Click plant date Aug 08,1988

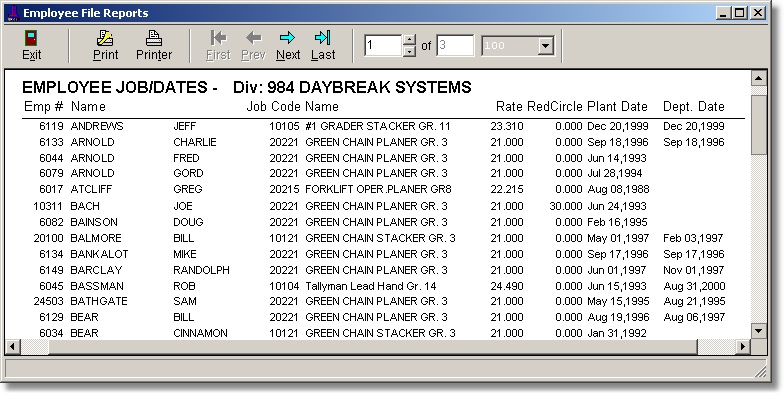tap(618, 189)
